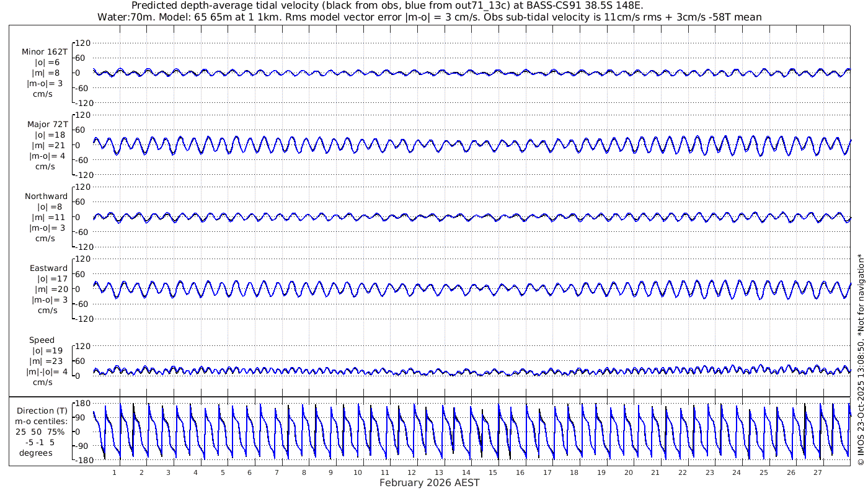Click the '120' tick in the Minor 162T panel
Viewport: 868px width, 496px height.
[x=83, y=43]
